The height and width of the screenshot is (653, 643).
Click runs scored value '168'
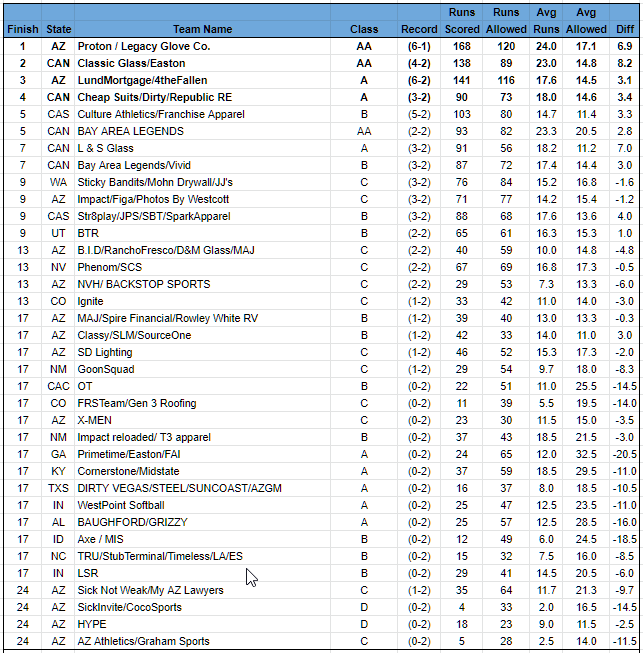pos(462,46)
